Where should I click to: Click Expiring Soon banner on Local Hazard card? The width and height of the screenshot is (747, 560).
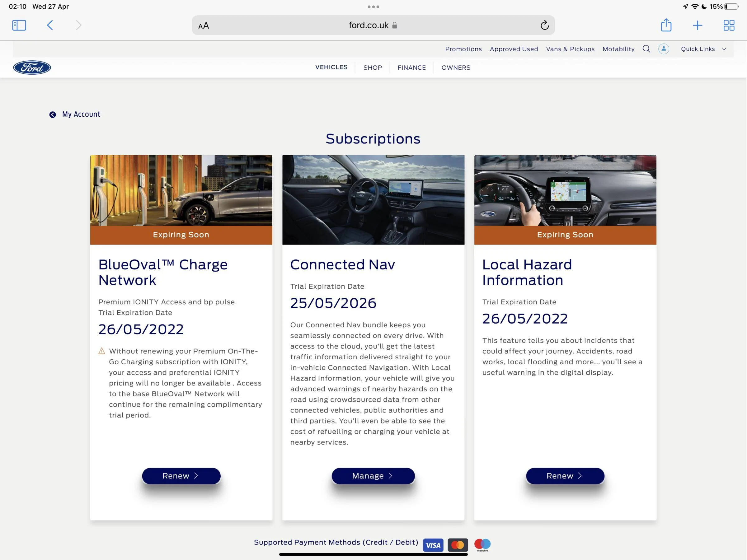tap(565, 235)
